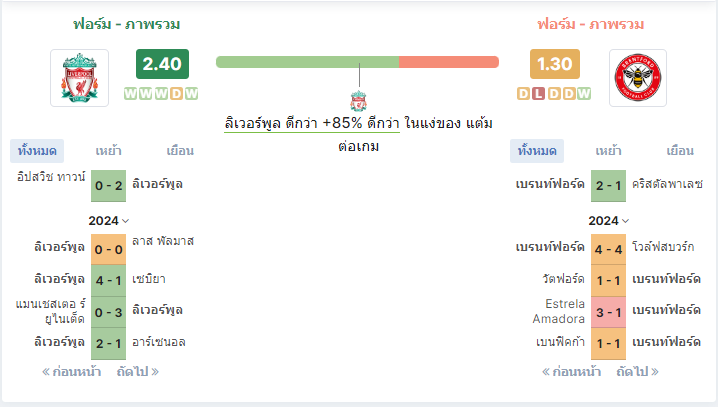This screenshot has height=407, width=718.
Task: Click Liverpool's 2.40 form rating badge
Action: click(161, 65)
